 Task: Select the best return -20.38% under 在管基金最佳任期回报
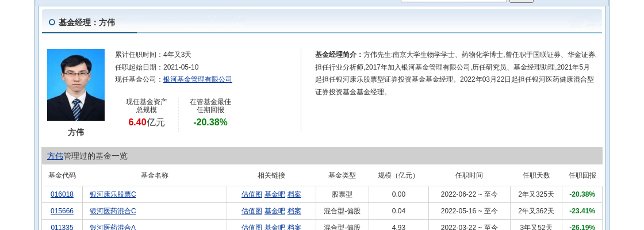(x=210, y=122)
